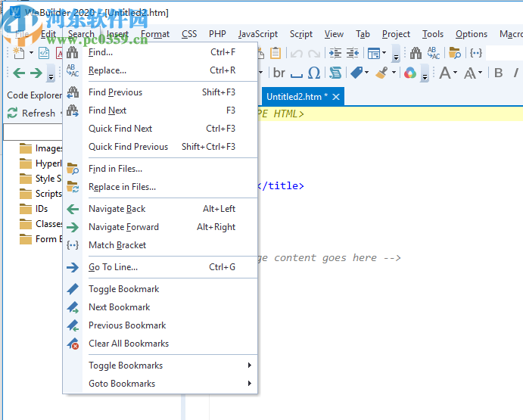This screenshot has width=523, height=420.
Task: Close the Untitled2.htm tab
Action: [x=336, y=97]
